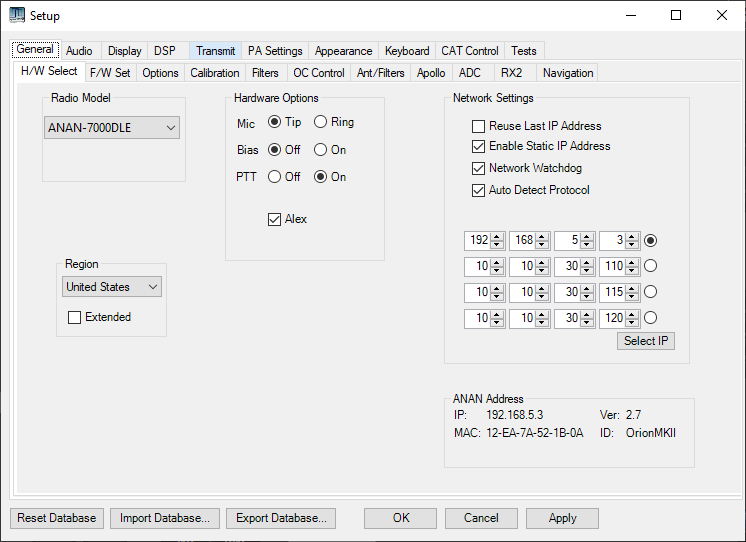Screen dimensions: 746x542
Task: Open the Options sub-tab
Action: pyautogui.click(x=160, y=73)
